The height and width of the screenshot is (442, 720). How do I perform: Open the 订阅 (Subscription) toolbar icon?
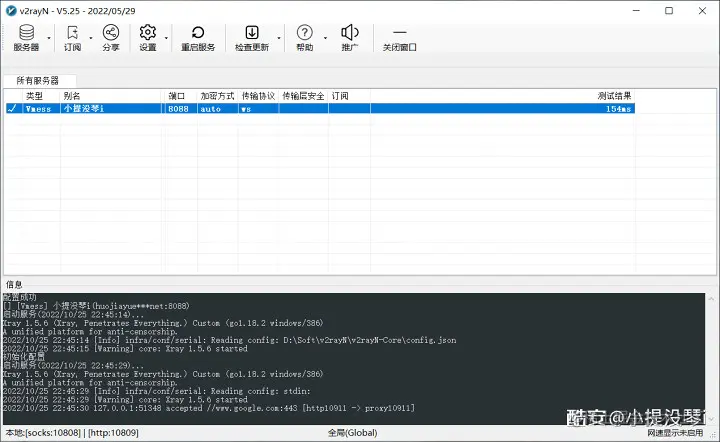point(72,38)
